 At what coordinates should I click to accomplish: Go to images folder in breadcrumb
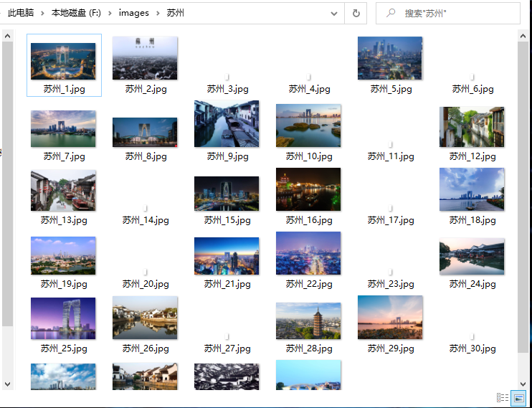(133, 13)
